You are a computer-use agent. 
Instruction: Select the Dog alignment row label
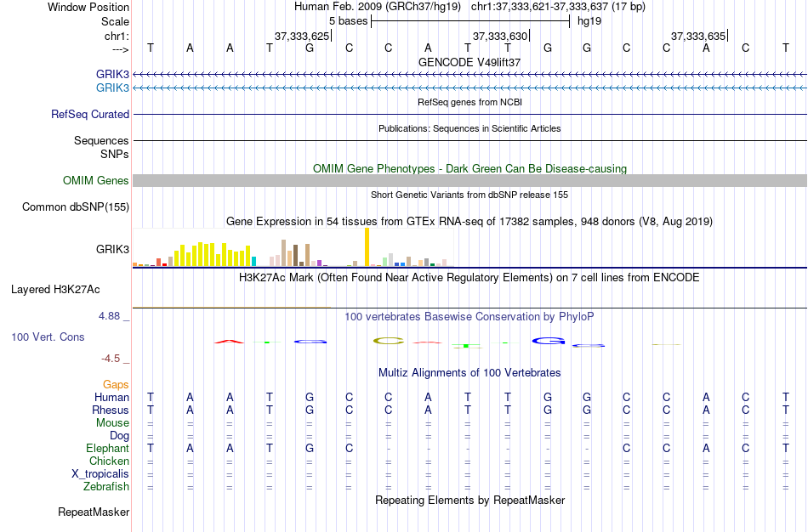click(119, 436)
